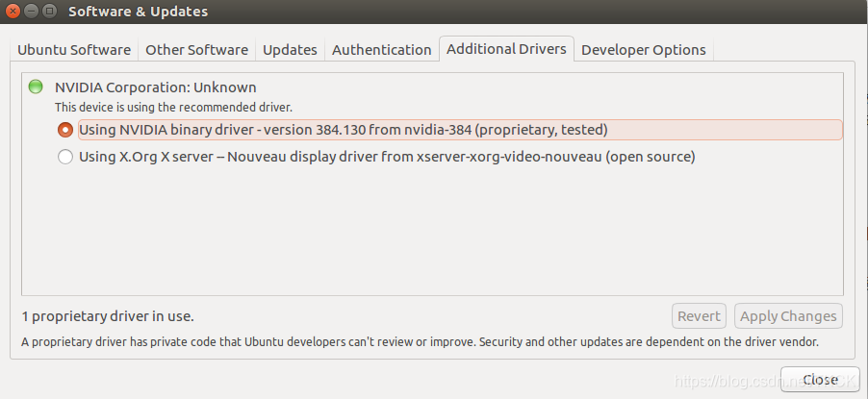This screenshot has width=868, height=399.
Task: Click the proprietary driver private code notice
Action: pos(420,341)
